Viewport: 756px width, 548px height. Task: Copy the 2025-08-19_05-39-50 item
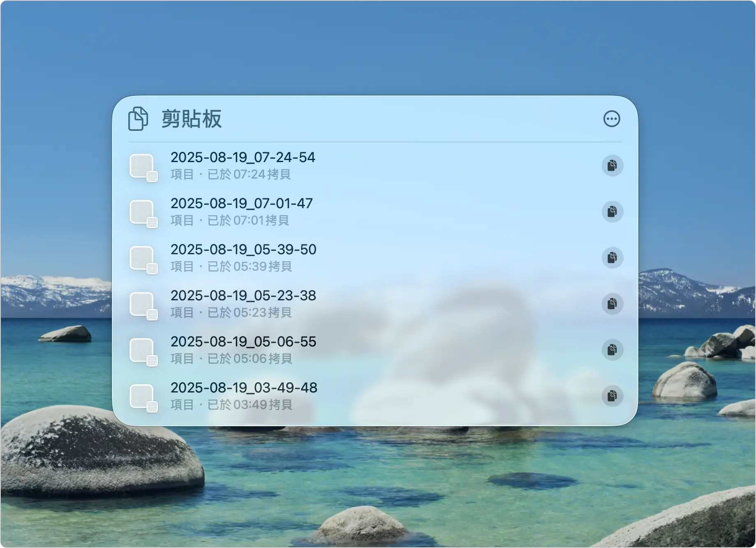point(612,258)
